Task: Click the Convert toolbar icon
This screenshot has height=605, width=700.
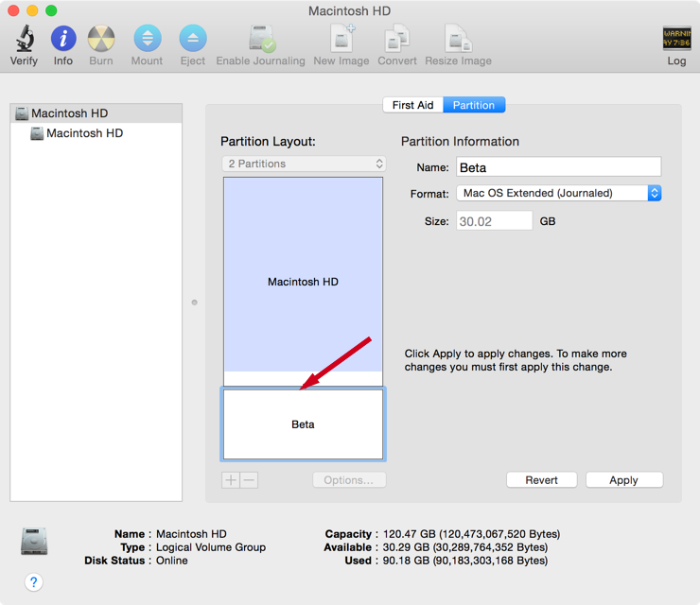Action: tap(397, 39)
